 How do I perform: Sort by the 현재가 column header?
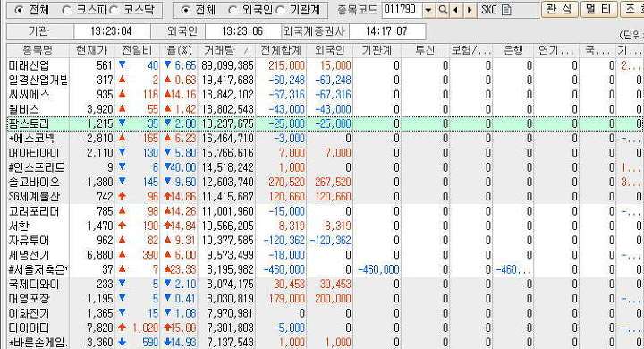pyautogui.click(x=91, y=51)
